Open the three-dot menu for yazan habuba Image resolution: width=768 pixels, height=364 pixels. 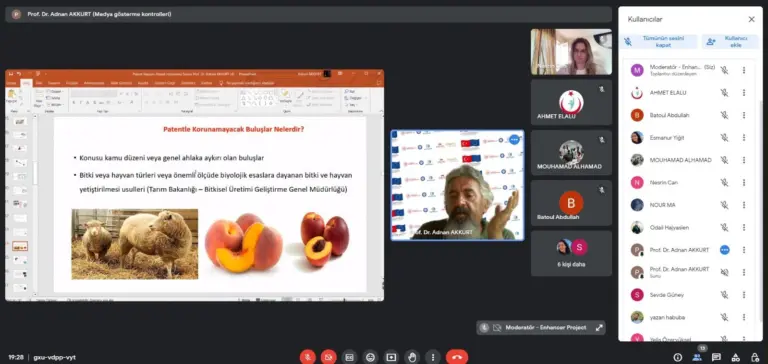click(744, 317)
